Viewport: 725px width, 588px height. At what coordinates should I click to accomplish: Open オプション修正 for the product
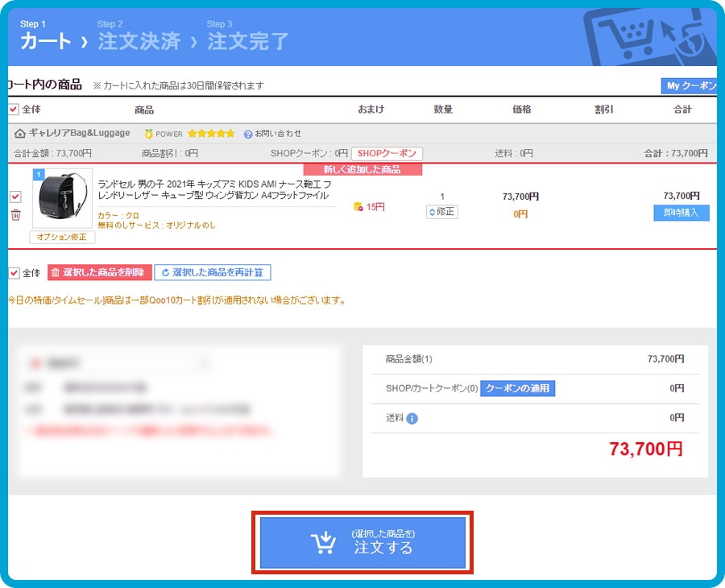click(62, 237)
